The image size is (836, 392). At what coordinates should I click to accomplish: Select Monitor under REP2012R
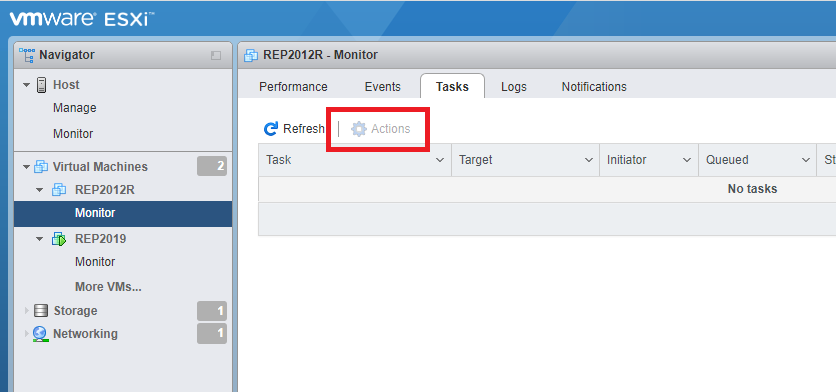pos(123,213)
